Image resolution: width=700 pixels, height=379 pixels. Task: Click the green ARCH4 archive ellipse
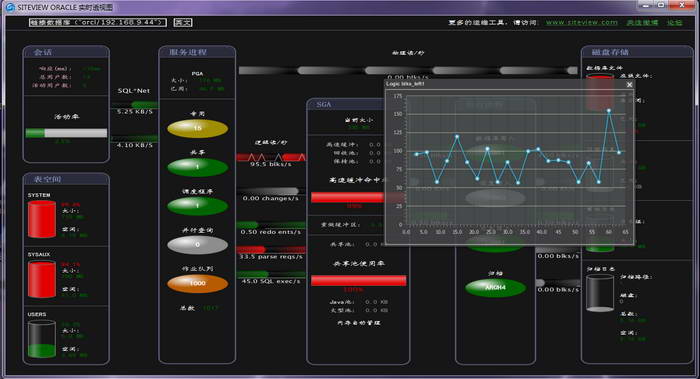495,288
